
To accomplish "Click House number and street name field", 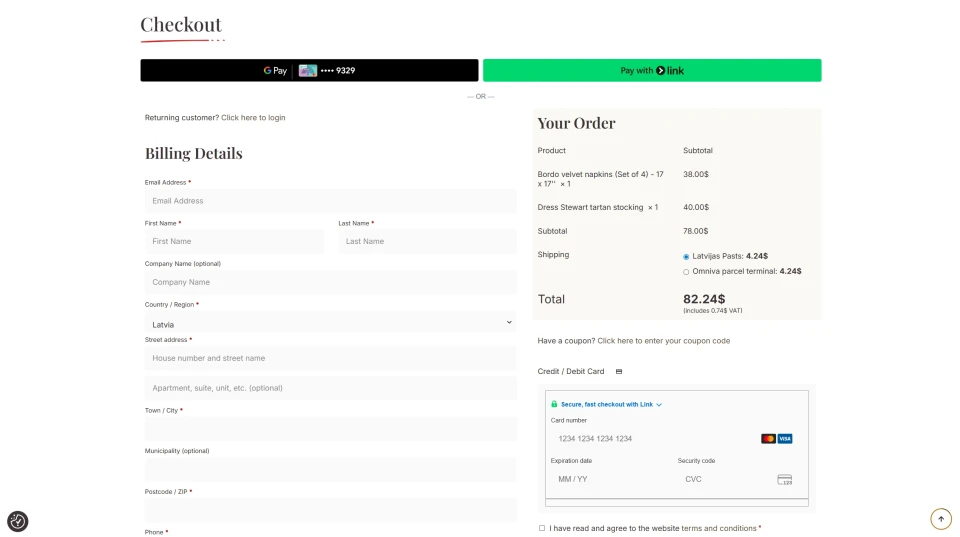I will click(x=331, y=358).
